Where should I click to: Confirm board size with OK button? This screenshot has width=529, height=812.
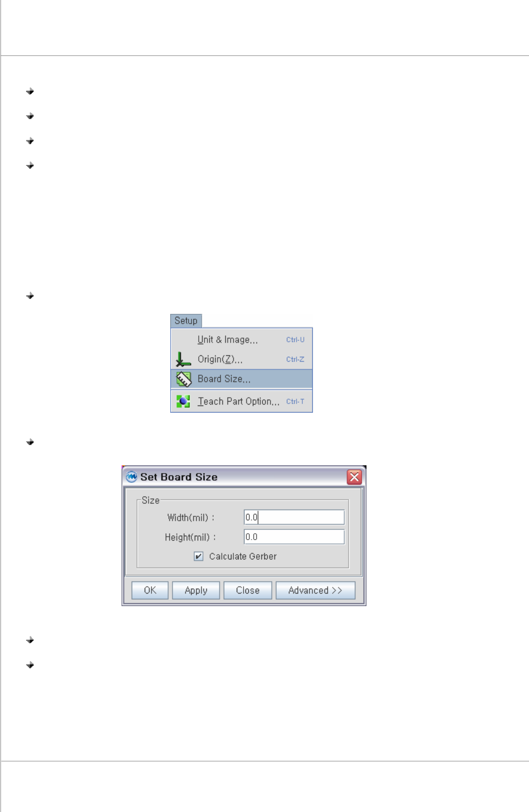(x=150, y=590)
